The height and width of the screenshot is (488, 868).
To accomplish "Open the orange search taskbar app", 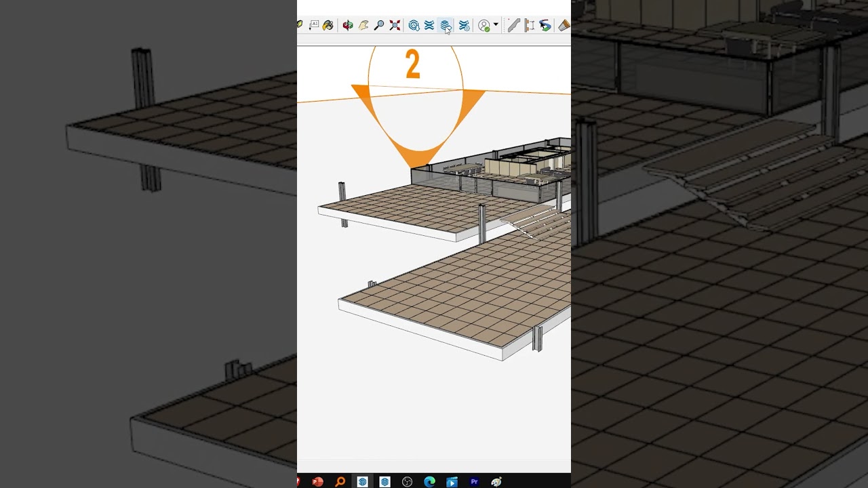I will coord(340,482).
